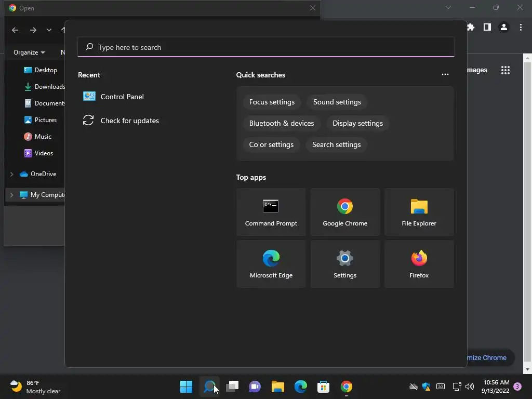This screenshot has width=532, height=399.
Task: Click Forward arrow in Open dialog
Action: (33, 30)
